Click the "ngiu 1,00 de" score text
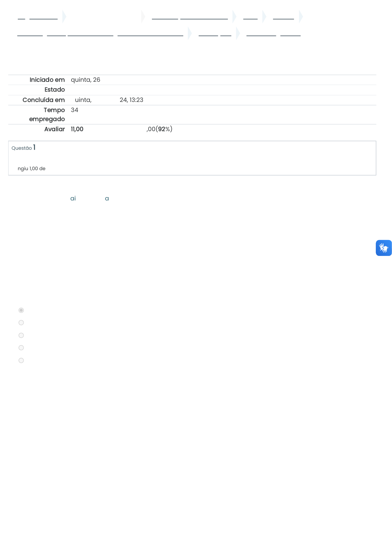This screenshot has height=549, width=392. [x=32, y=169]
